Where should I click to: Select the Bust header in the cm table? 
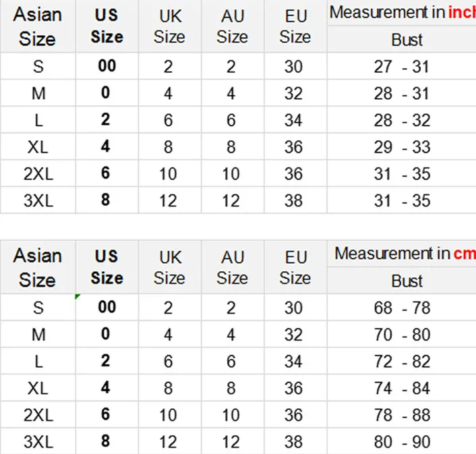coord(402,281)
